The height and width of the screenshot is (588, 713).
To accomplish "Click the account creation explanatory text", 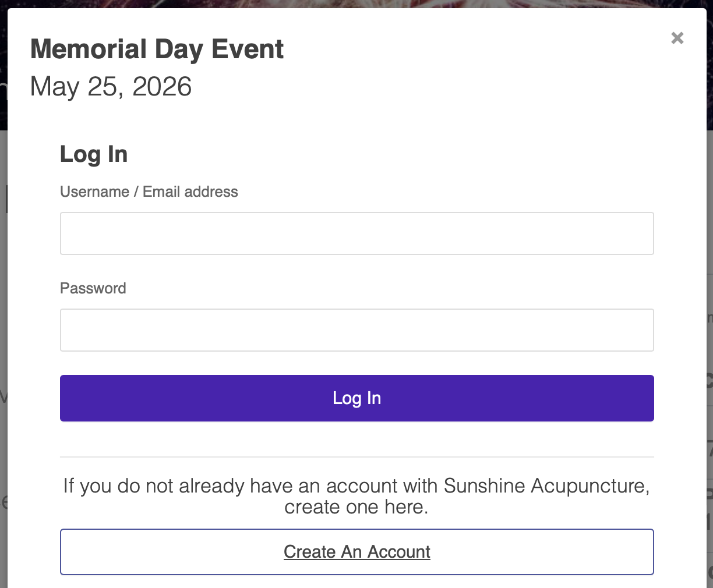I will [356, 495].
